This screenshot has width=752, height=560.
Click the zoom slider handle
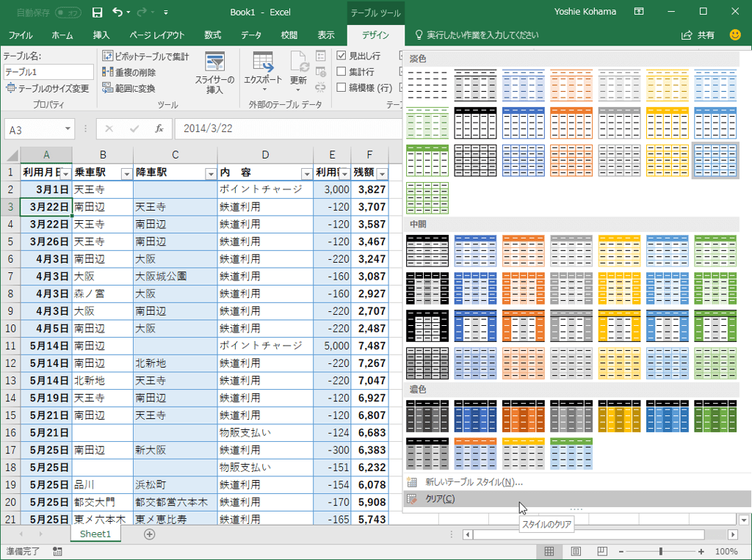tap(661, 552)
